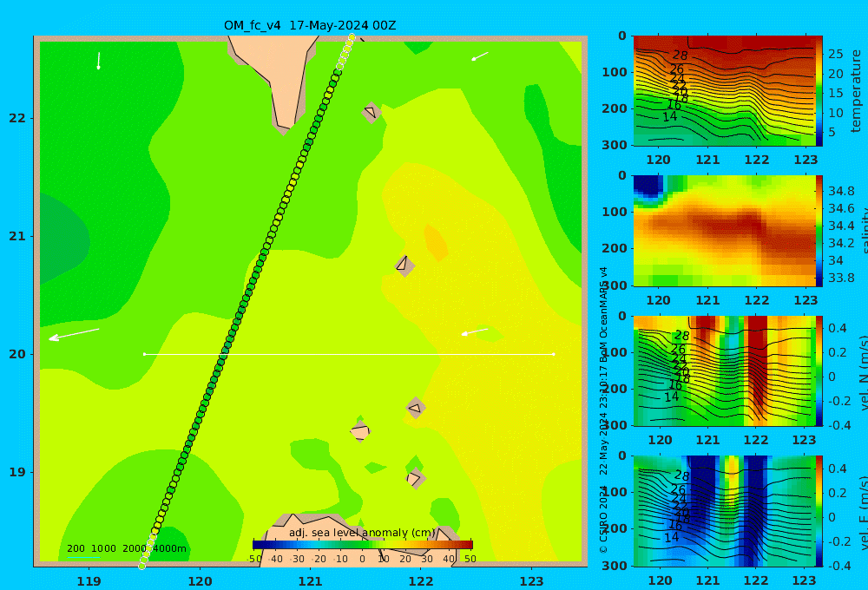Click the '33.8' tick on salinity colorbar

(x=841, y=278)
